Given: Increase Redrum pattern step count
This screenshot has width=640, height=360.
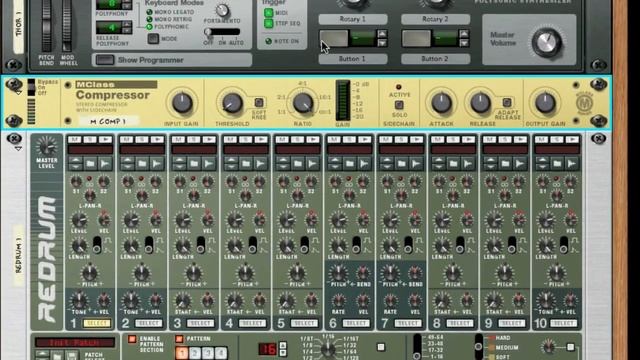Looking at the screenshot, I should [x=282, y=345].
